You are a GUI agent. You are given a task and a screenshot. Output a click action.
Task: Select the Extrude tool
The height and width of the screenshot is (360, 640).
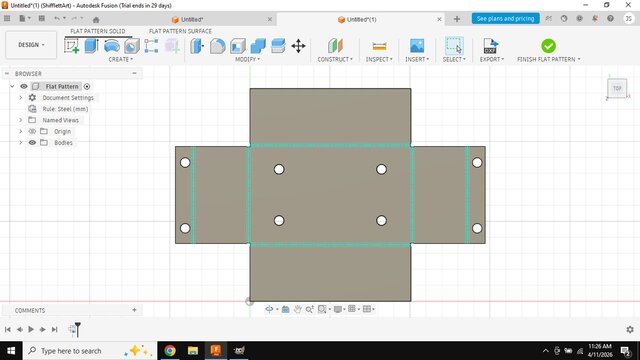point(91,46)
